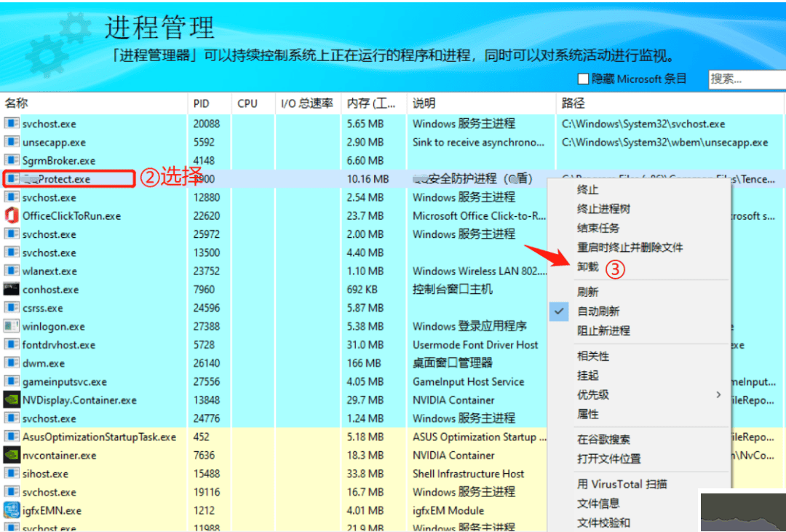This screenshot has height=532, width=786.
Task: Click the OfficeClickToRun.exe Office icon
Action: (12, 215)
